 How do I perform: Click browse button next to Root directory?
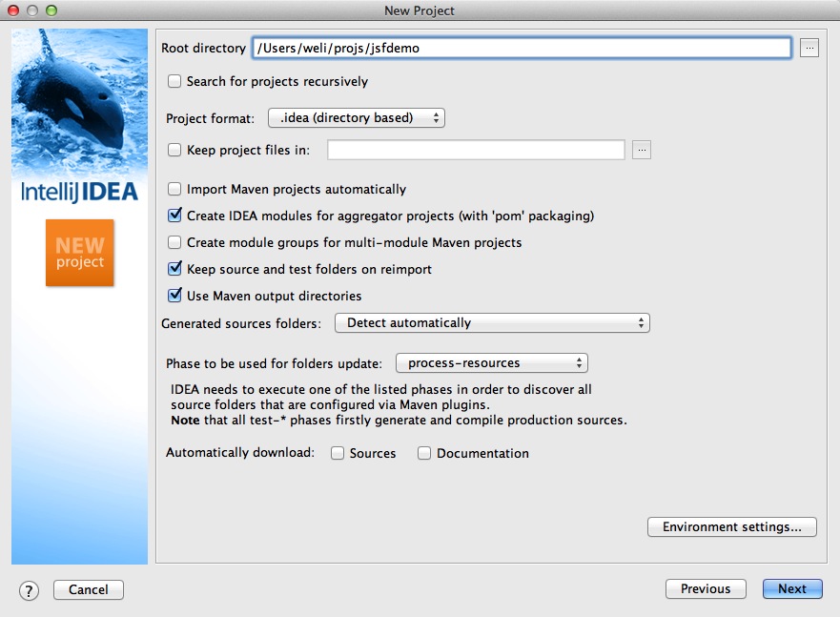tap(809, 48)
